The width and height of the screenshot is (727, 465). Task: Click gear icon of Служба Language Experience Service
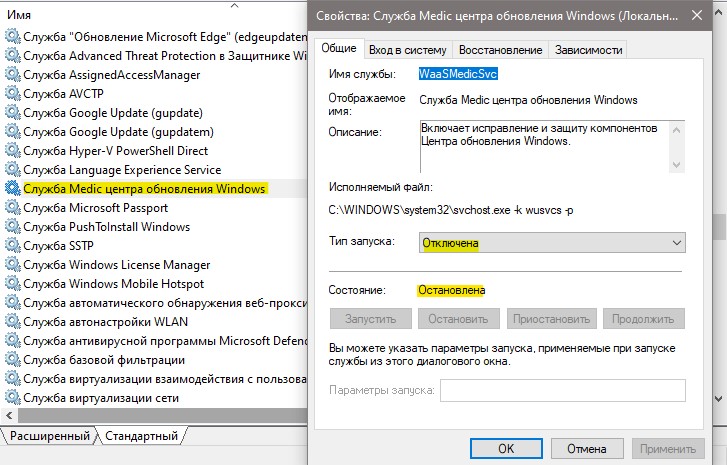[x=13, y=170]
